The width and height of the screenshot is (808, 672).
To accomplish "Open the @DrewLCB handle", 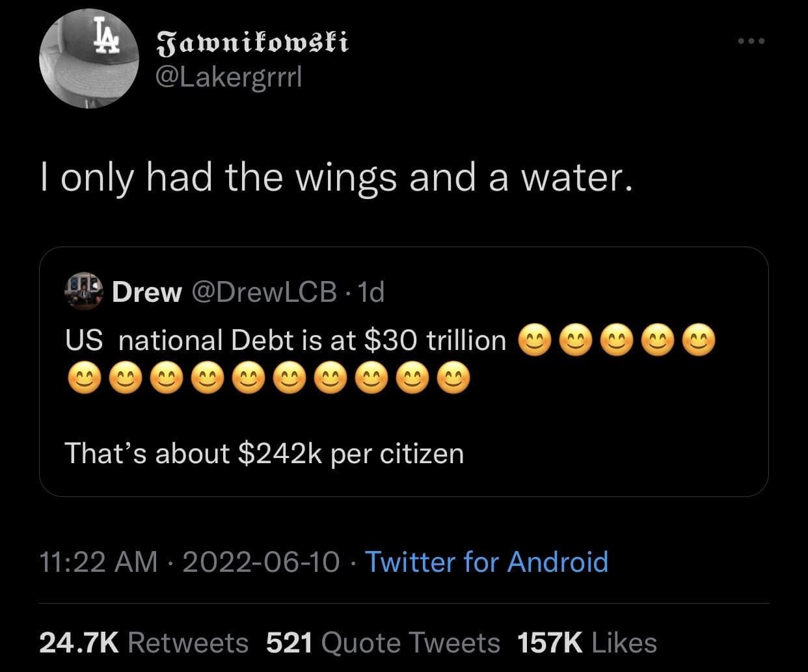I will coord(263,293).
